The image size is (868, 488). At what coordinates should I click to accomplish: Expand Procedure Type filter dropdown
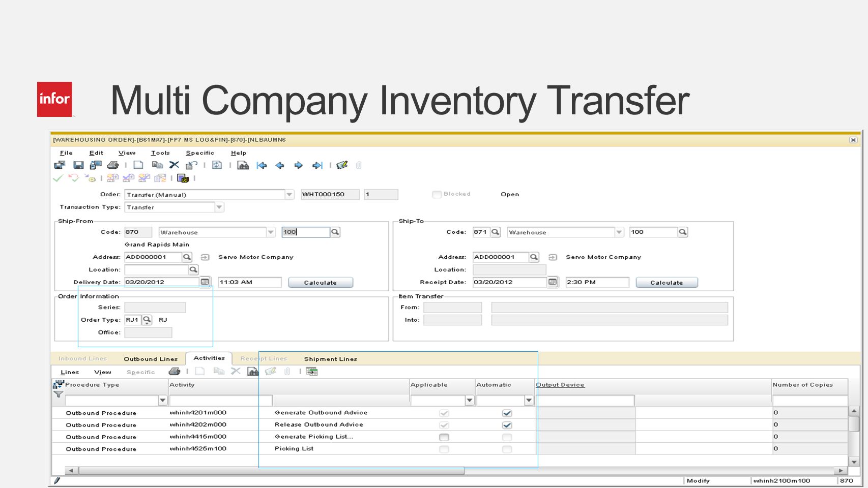(x=163, y=401)
